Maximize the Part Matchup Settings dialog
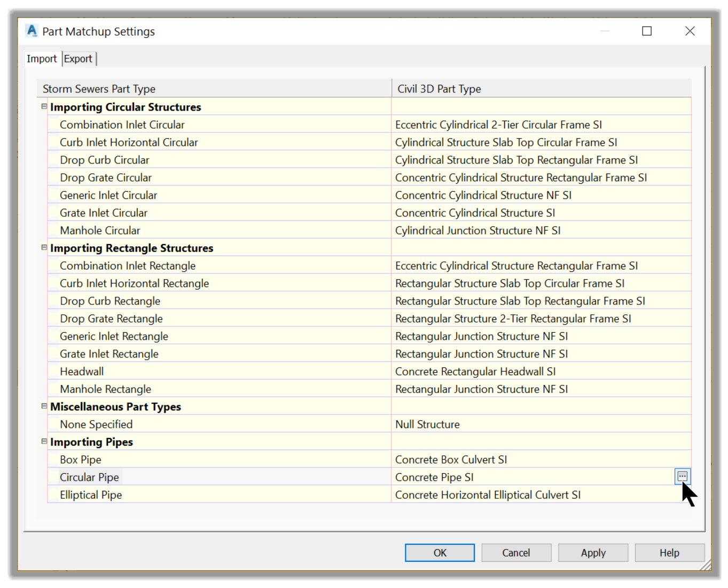 [x=647, y=31]
